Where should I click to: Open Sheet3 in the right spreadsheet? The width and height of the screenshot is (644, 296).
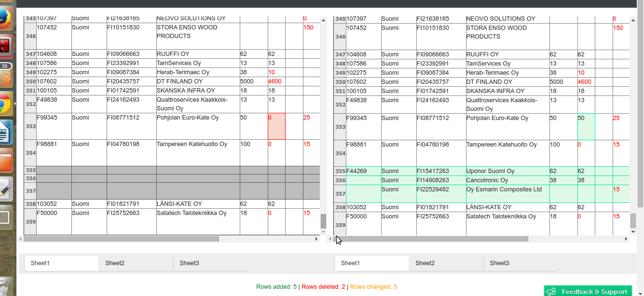500,263
